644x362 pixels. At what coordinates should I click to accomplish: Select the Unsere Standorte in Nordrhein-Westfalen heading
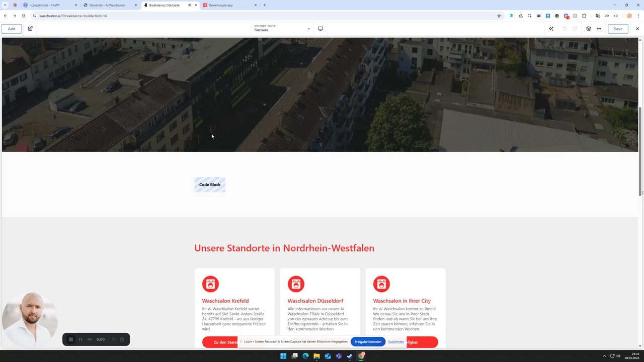(x=284, y=248)
